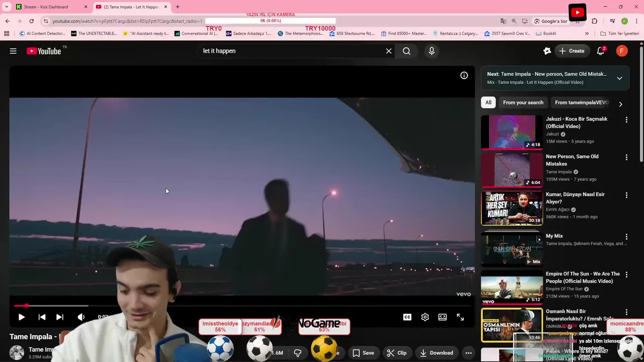The height and width of the screenshot is (362, 644).
Task: Open browser media control icon
Action: [612, 21]
